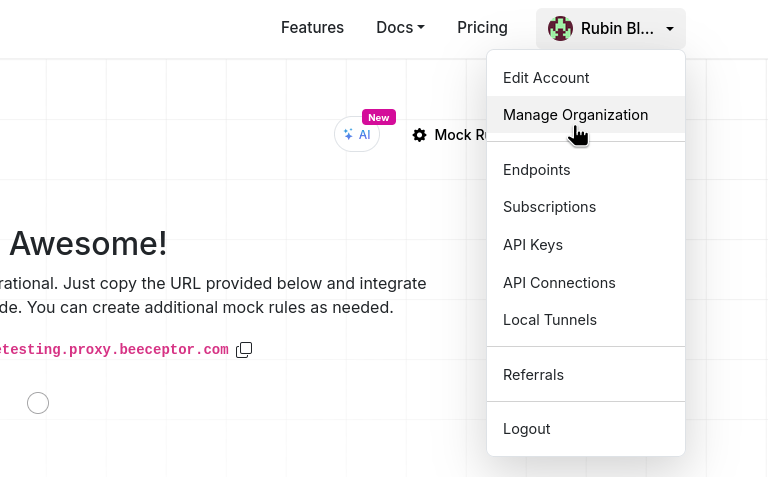Image resolution: width=768 pixels, height=477 pixels.
Task: Click the pink New badge
Action: [379, 117]
